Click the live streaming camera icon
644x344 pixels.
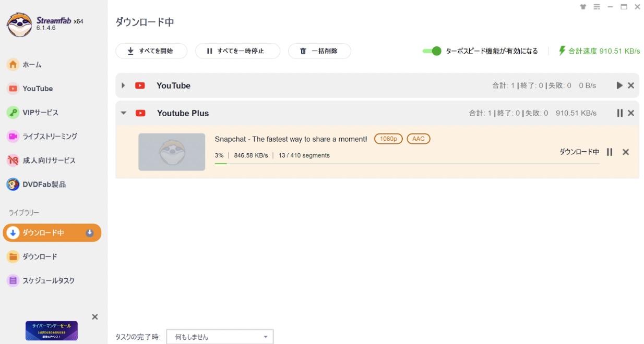[13, 136]
